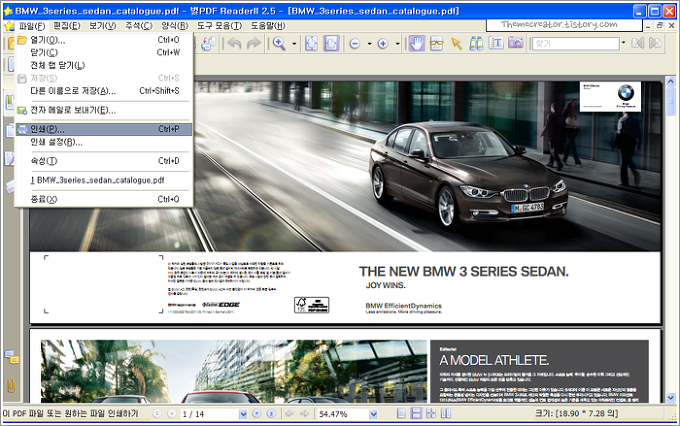680x426 pixels.
Task: Click the find previous icon
Action: click(x=638, y=43)
